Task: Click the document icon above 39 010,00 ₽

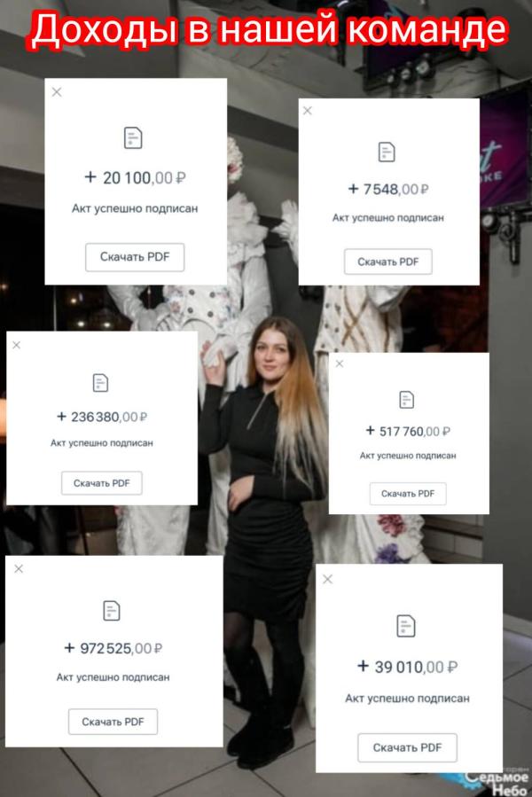Action: point(406,626)
